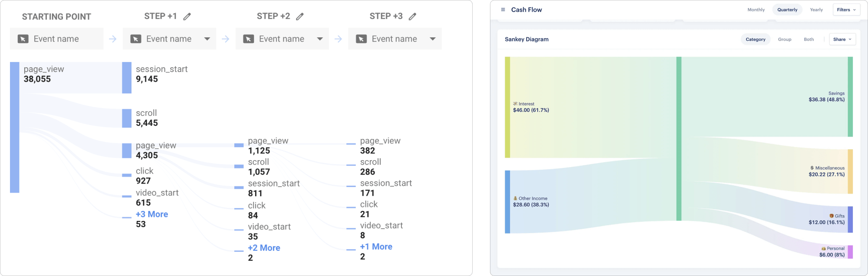The image size is (868, 276).
Task: Edit the STEP +1 name with its pencil icon
Action: 187,16
